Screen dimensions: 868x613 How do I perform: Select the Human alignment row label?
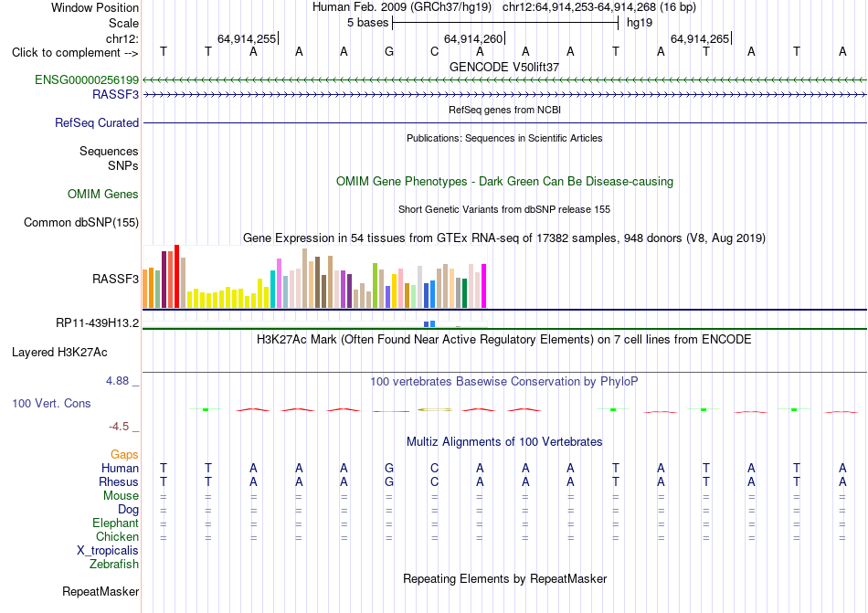(120, 468)
